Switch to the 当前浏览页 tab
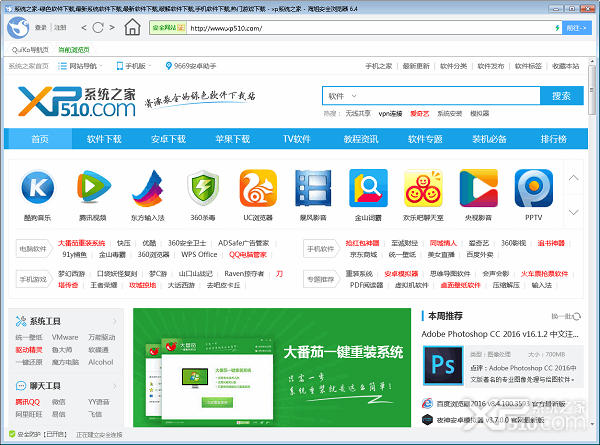 tap(74, 50)
